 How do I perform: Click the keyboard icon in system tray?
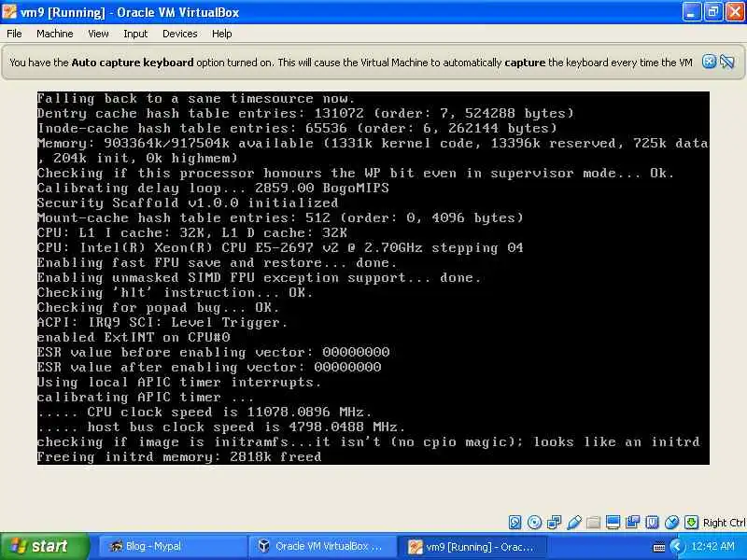pyautogui.click(x=659, y=547)
